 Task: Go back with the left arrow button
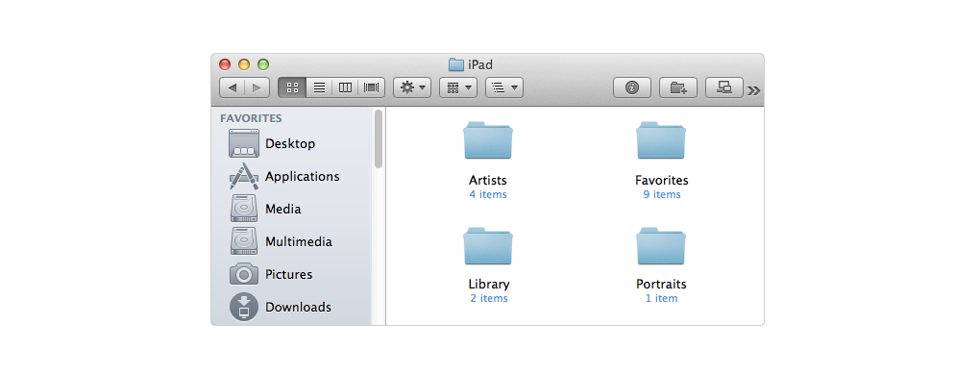(x=232, y=87)
